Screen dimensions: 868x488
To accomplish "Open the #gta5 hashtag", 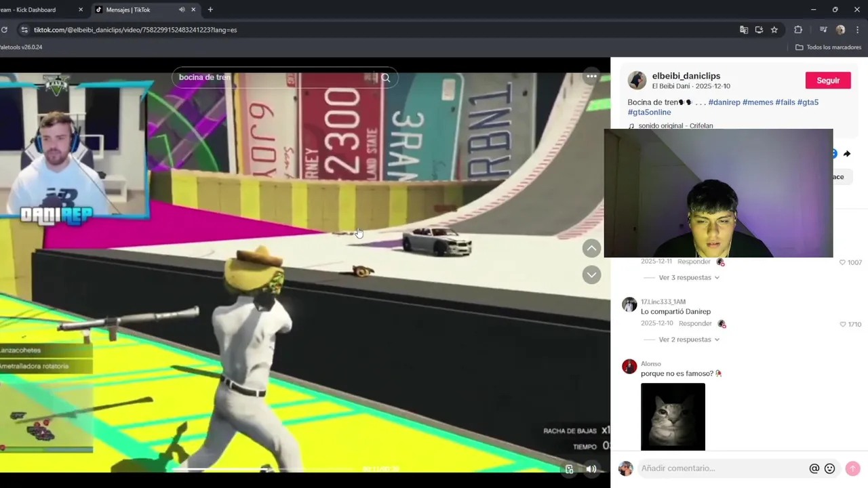I will tap(808, 102).
